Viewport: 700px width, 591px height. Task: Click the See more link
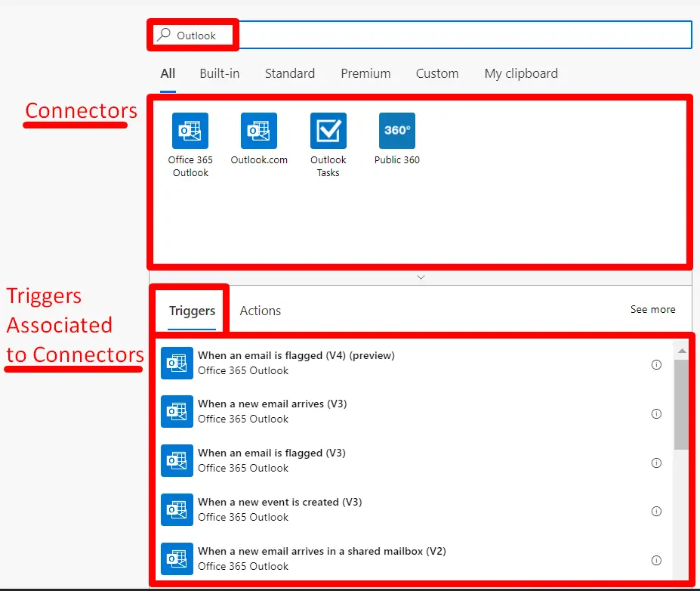tap(652, 309)
